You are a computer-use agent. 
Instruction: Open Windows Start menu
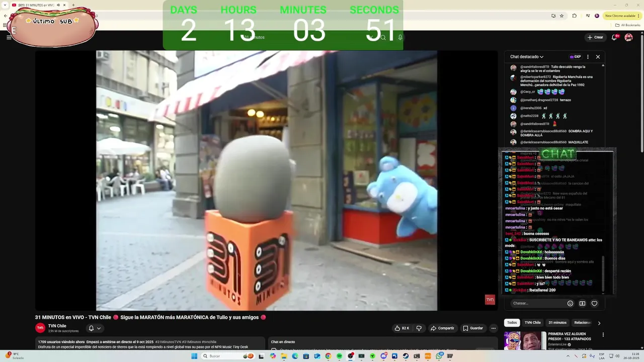coord(194,356)
